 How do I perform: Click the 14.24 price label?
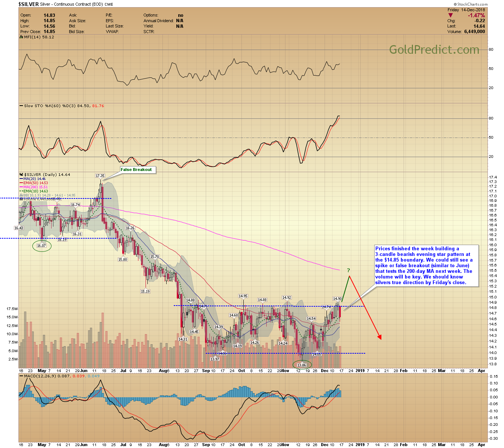[x=283, y=343]
